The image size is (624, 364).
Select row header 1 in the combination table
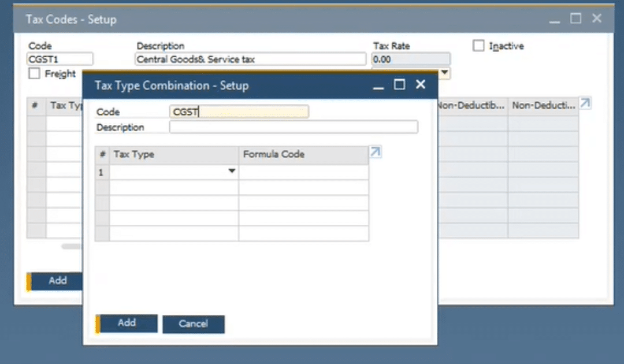tap(101, 171)
